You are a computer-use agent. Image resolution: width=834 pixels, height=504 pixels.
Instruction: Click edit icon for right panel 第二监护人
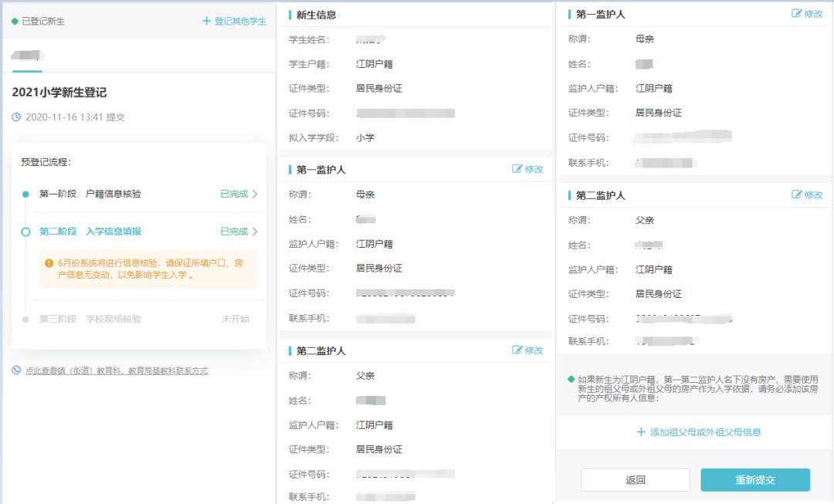click(x=796, y=194)
